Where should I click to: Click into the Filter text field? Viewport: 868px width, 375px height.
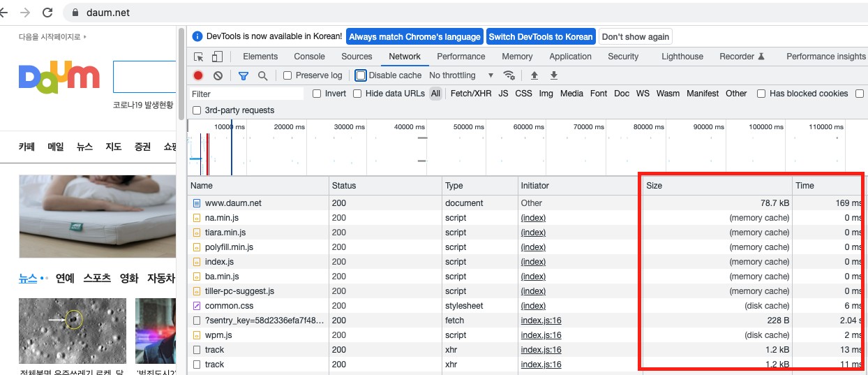pyautogui.click(x=247, y=94)
